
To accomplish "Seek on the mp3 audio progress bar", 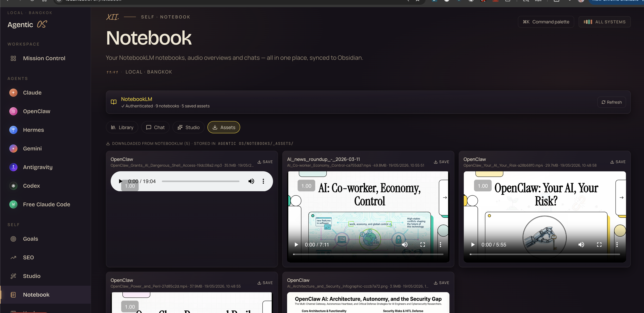I will pyautogui.click(x=200, y=181).
